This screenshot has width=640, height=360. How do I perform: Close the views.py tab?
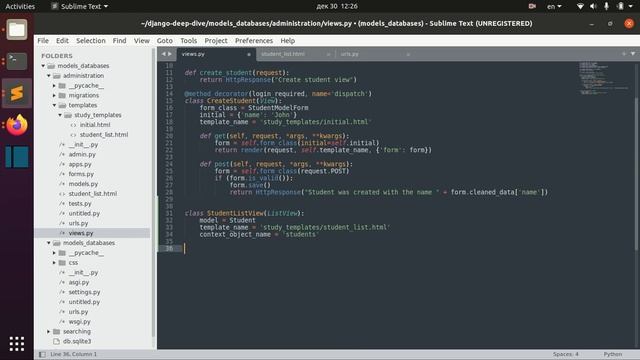(249, 54)
